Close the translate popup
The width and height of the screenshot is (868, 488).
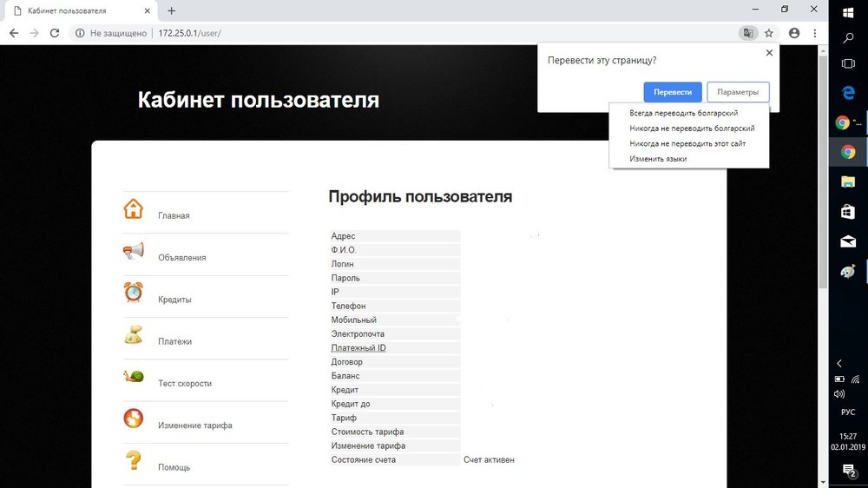click(769, 53)
